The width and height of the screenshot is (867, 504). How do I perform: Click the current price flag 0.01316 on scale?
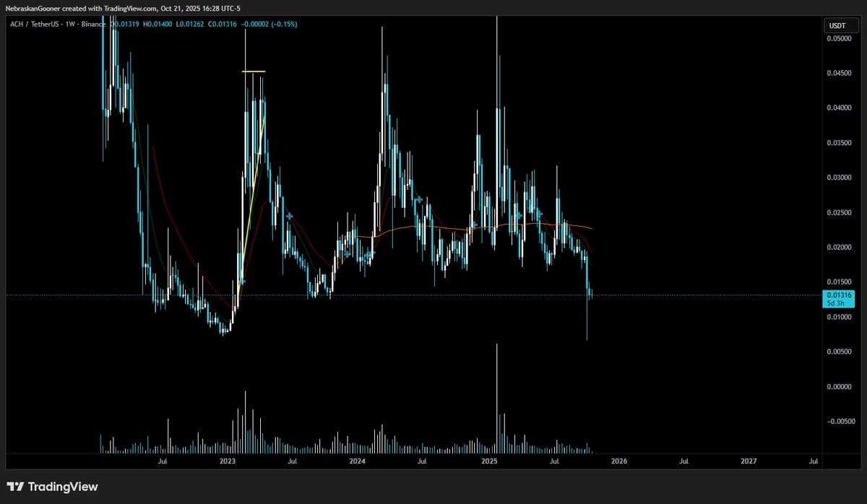[838, 295]
